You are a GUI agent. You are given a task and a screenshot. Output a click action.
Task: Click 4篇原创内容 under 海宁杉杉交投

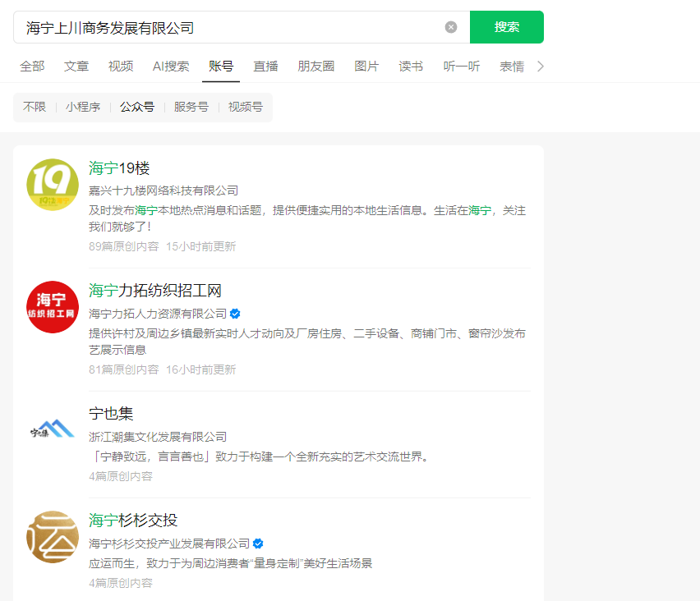point(121,583)
